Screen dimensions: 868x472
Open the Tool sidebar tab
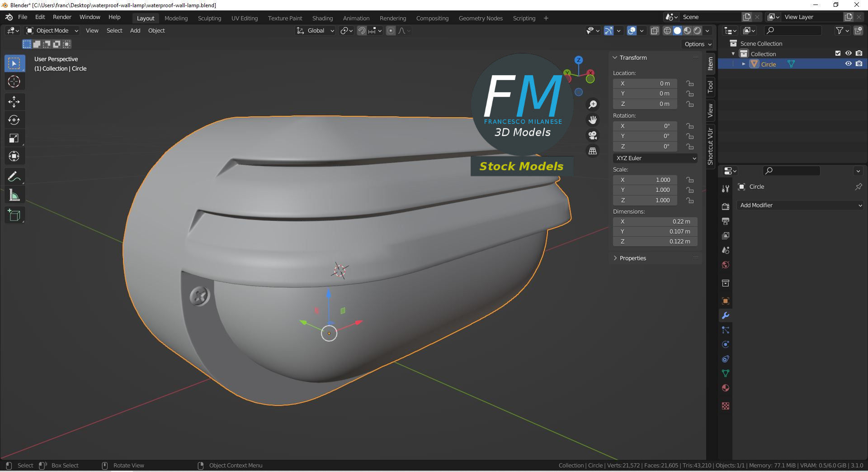pyautogui.click(x=710, y=86)
